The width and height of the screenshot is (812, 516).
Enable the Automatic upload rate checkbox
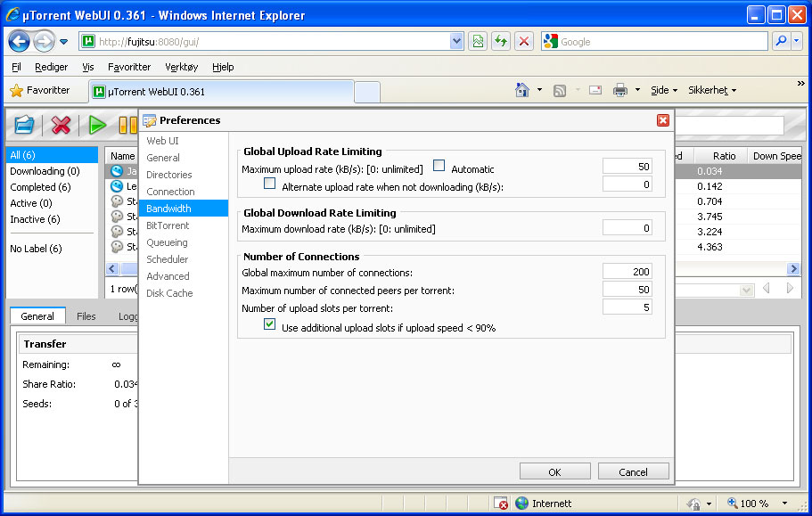point(439,166)
